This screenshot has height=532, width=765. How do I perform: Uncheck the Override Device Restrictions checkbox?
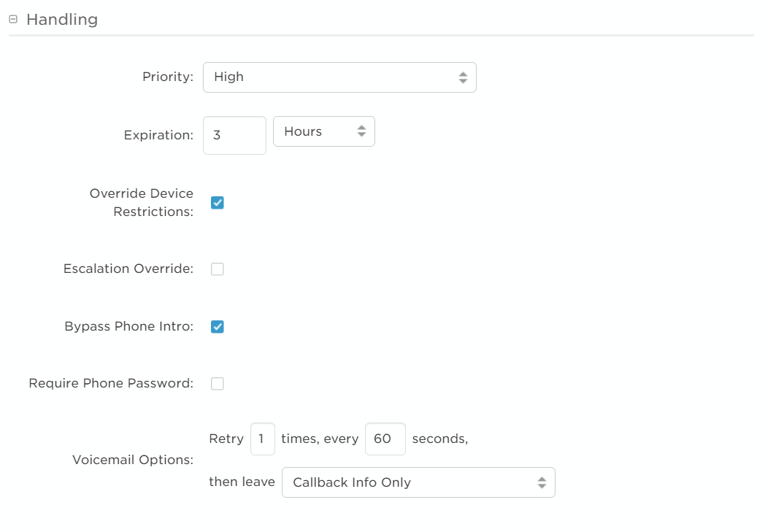click(x=218, y=203)
